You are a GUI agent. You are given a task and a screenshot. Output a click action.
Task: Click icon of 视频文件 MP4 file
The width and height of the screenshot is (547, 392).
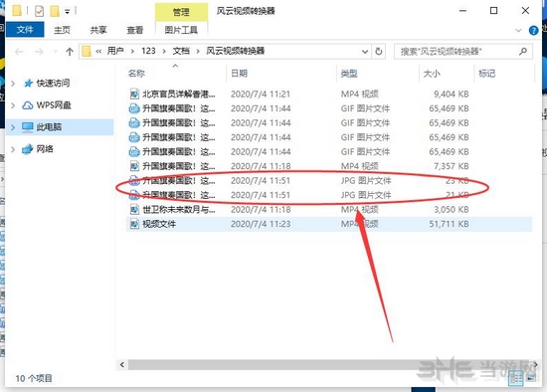134,224
